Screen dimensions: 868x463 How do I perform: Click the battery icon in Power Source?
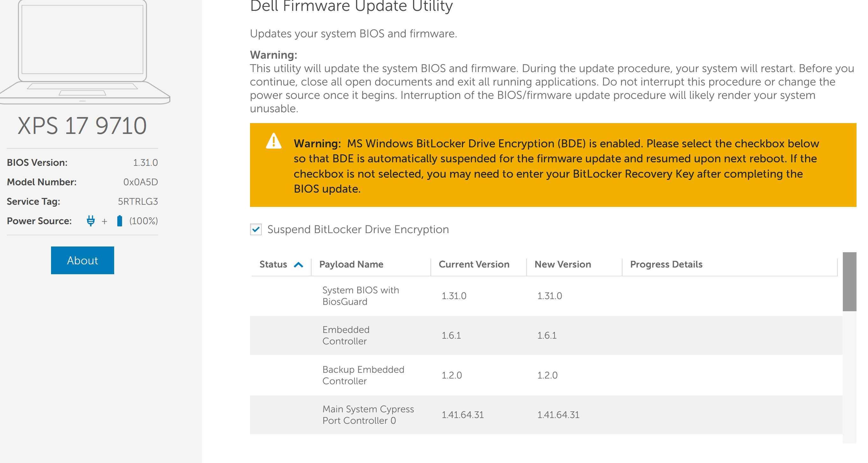pyautogui.click(x=119, y=221)
